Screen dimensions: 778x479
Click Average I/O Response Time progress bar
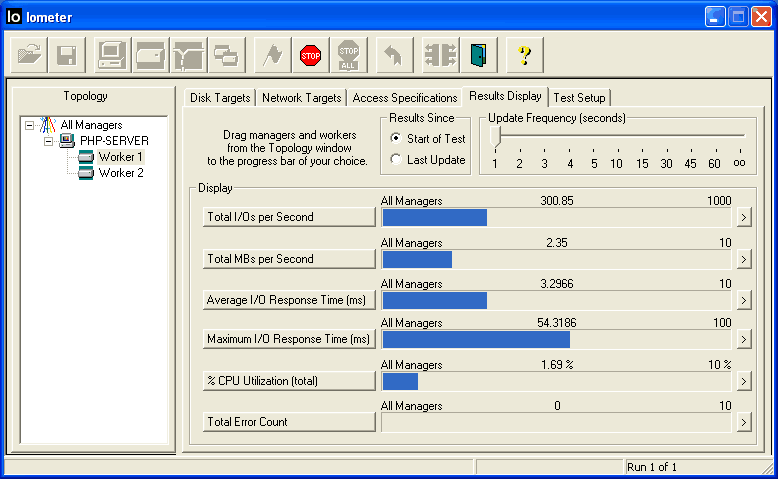(x=556, y=300)
